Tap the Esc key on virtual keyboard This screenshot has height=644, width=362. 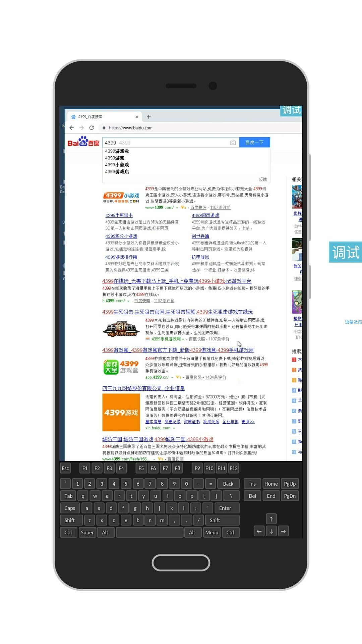click(65, 468)
